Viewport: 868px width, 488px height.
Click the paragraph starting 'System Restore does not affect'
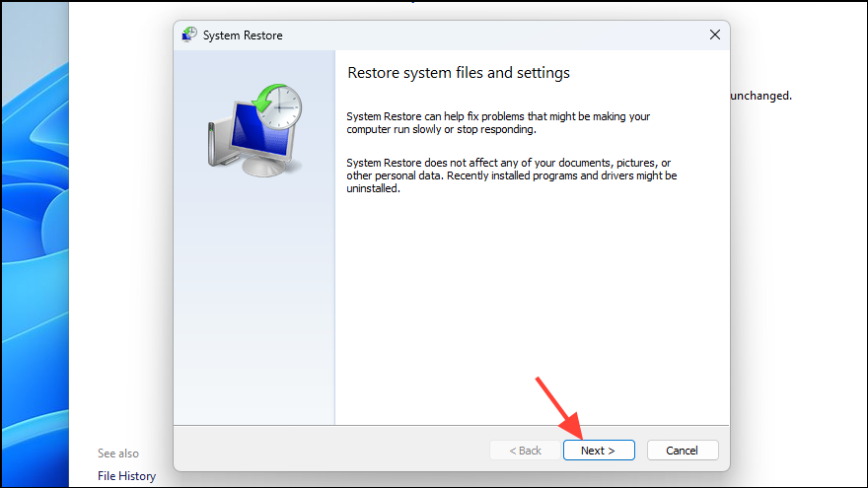(x=512, y=175)
